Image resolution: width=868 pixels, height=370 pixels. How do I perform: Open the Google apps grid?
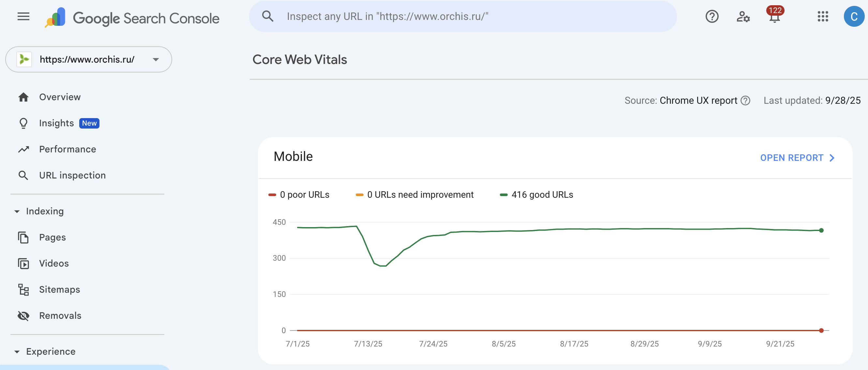point(822,17)
